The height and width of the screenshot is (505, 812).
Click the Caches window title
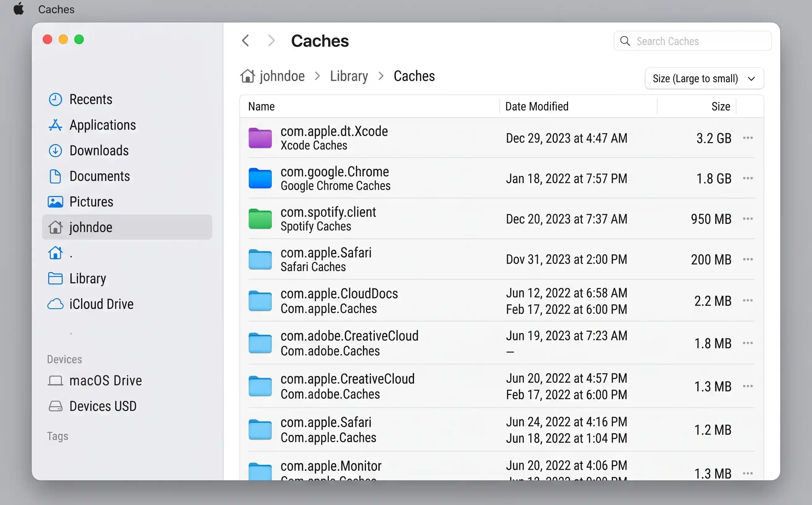tap(320, 41)
